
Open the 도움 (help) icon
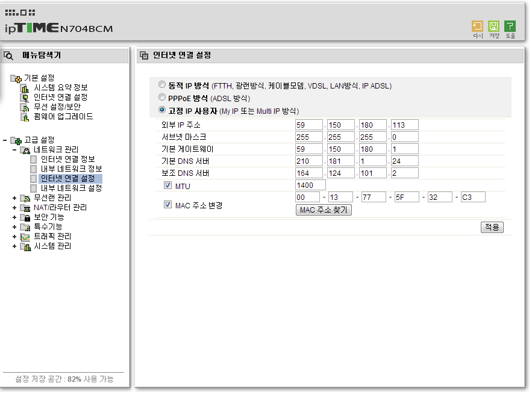click(x=510, y=26)
